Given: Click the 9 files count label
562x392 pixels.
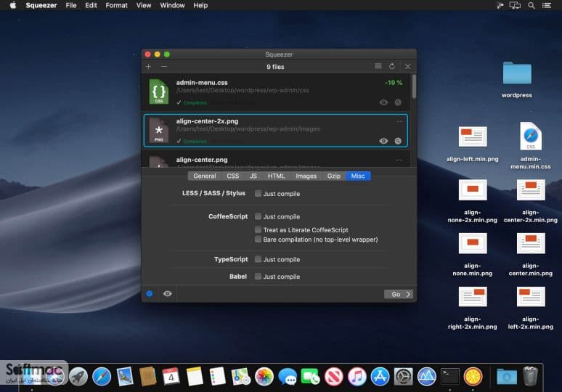Looking at the screenshot, I should pos(275,67).
